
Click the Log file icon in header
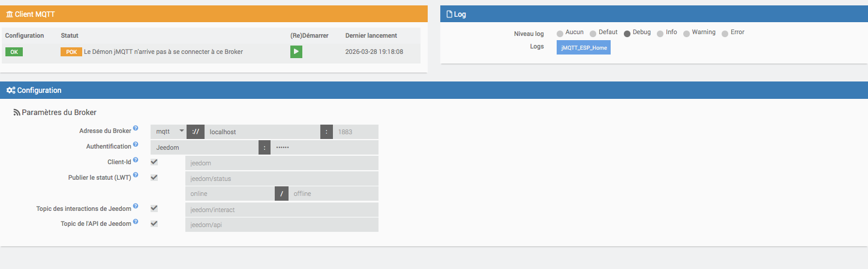click(x=449, y=14)
